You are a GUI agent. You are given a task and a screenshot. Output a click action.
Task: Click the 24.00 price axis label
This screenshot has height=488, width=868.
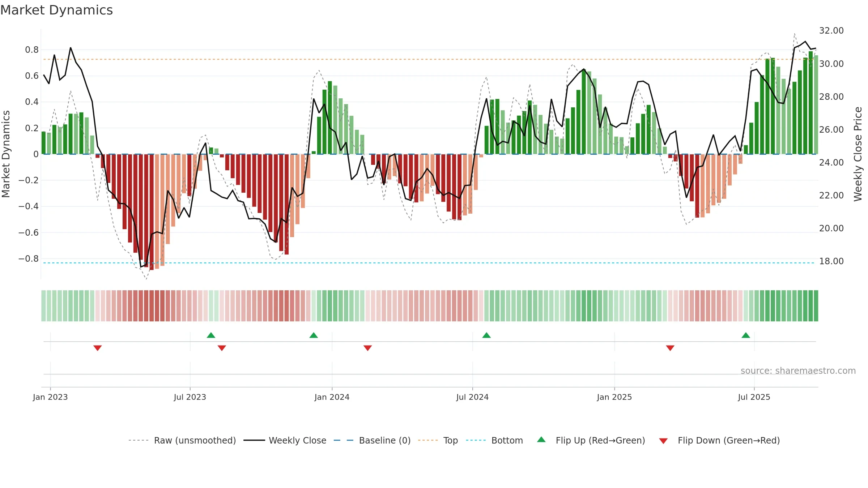(831, 163)
